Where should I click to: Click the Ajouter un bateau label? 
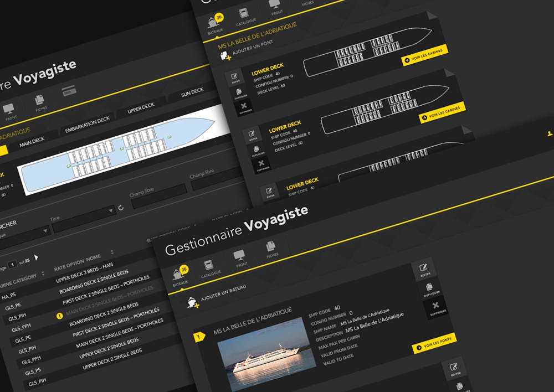point(223,293)
